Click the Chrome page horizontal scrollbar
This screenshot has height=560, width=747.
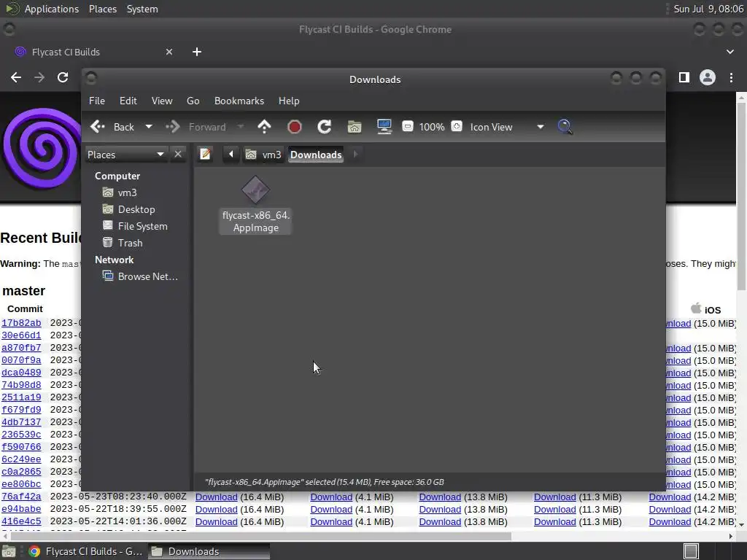[x=260, y=536]
